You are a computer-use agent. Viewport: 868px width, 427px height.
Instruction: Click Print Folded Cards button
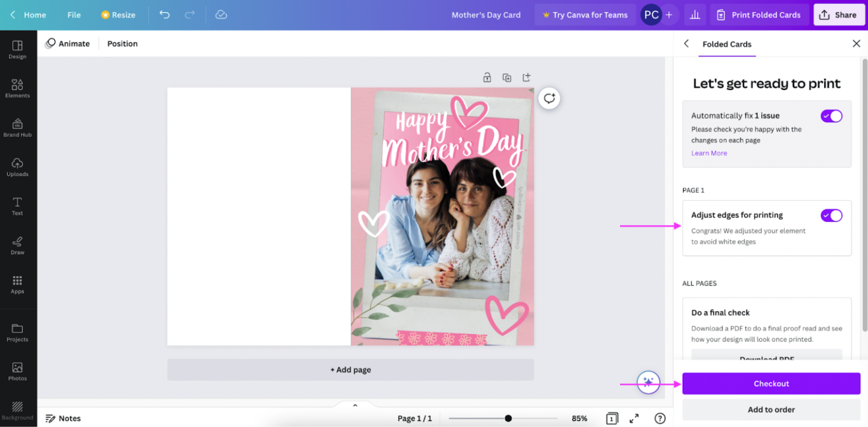point(759,15)
